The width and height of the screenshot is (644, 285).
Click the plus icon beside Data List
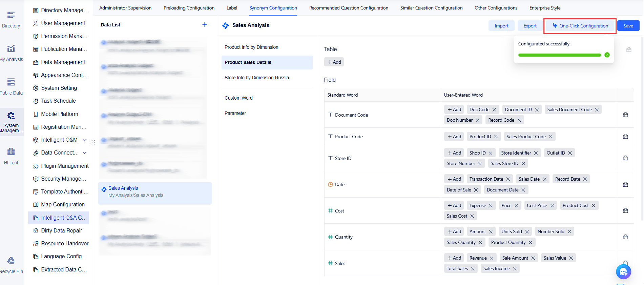coord(204,24)
